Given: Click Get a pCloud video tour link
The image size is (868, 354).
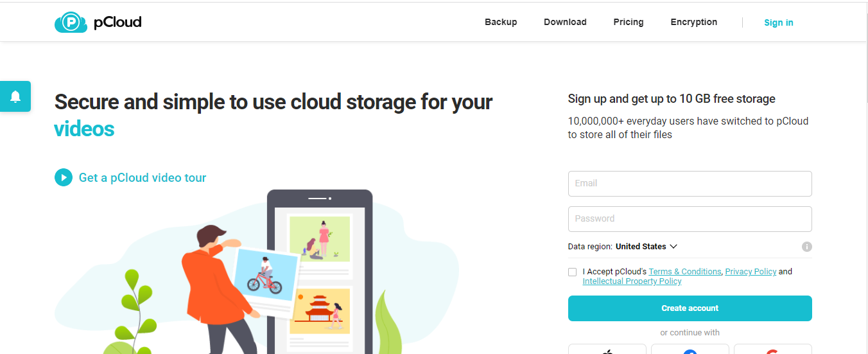Looking at the screenshot, I should (143, 177).
